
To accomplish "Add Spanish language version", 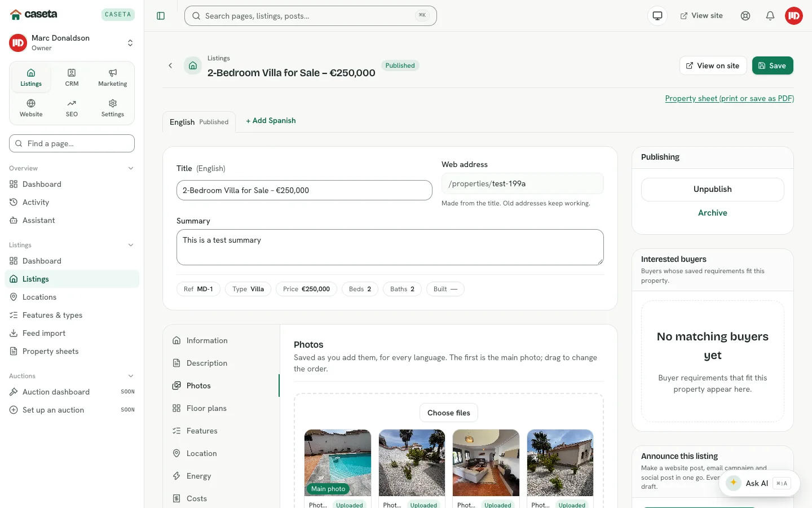I will [271, 121].
